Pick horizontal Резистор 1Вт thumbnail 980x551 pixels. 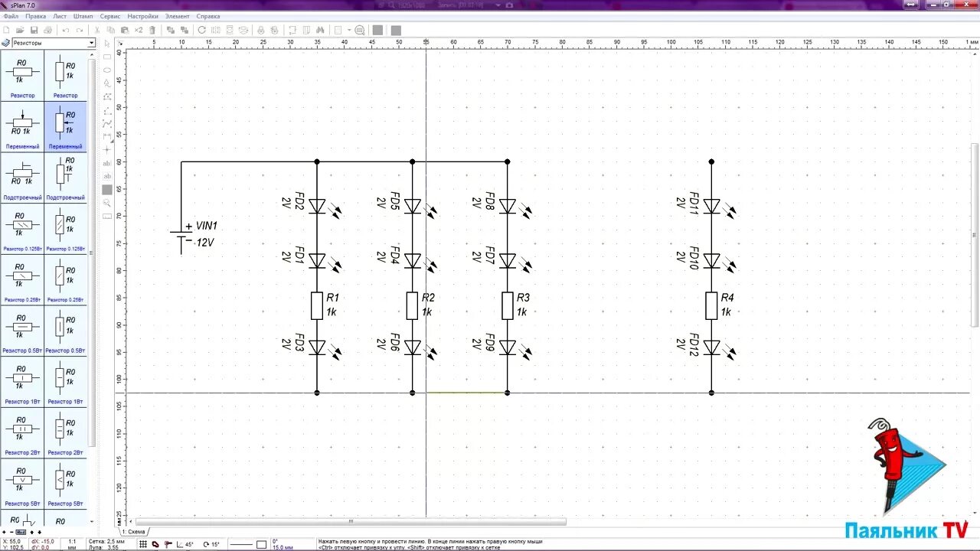point(22,382)
